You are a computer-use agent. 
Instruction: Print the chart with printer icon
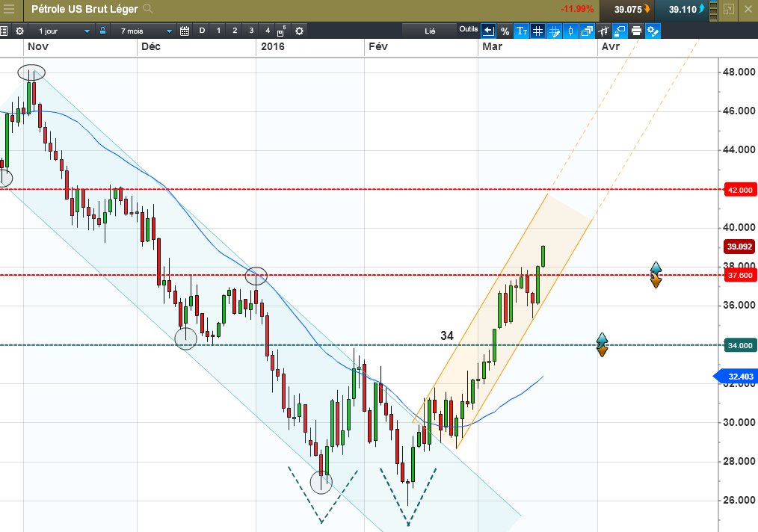(636, 31)
